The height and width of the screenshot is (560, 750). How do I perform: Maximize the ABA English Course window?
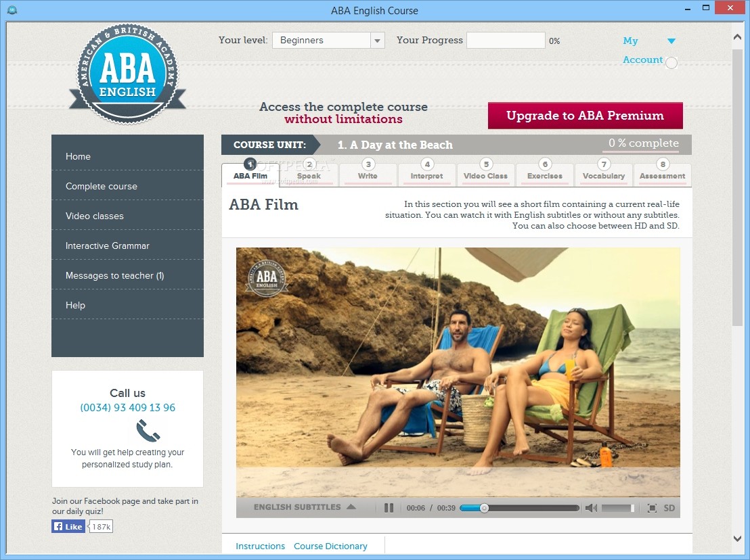coord(705,7)
